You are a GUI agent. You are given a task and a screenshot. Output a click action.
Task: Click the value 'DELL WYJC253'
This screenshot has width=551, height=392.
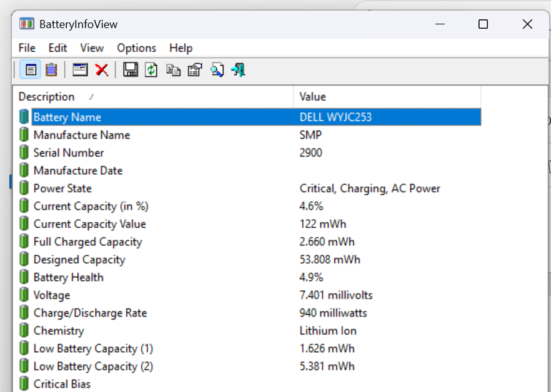click(x=335, y=117)
